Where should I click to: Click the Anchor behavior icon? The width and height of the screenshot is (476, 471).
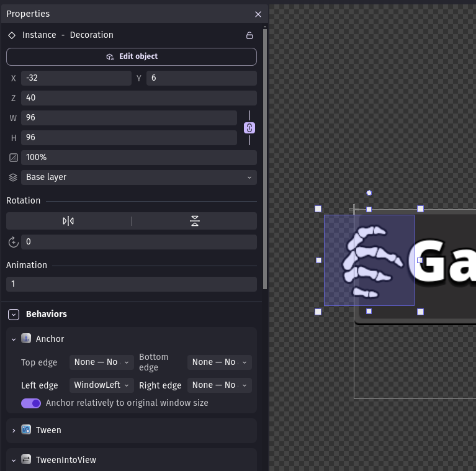[26, 338]
